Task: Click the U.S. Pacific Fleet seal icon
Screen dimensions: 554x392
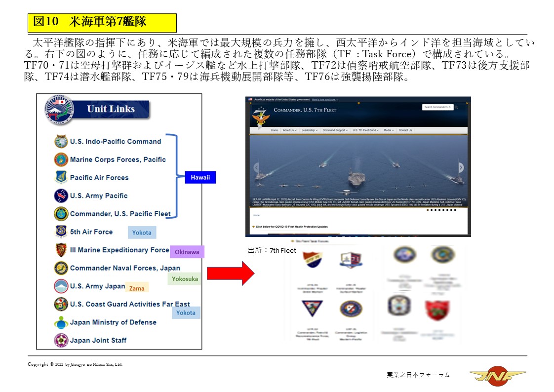Action: (61, 214)
